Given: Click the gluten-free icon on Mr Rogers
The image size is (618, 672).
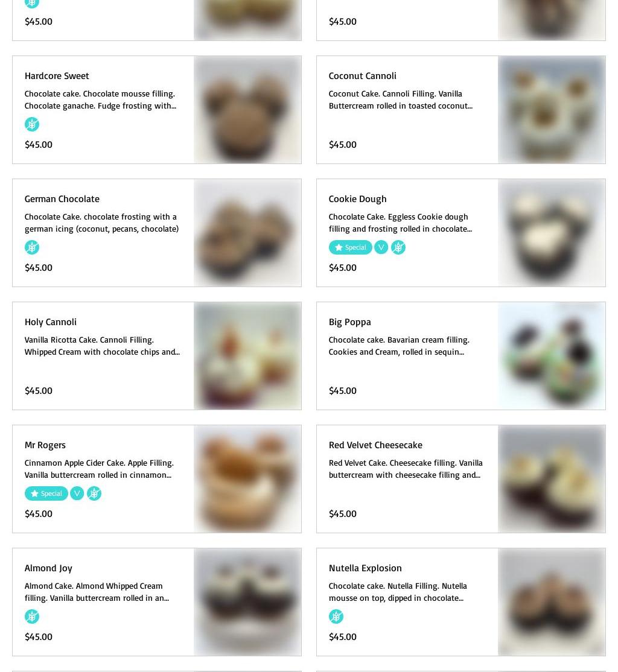Looking at the screenshot, I should (94, 493).
